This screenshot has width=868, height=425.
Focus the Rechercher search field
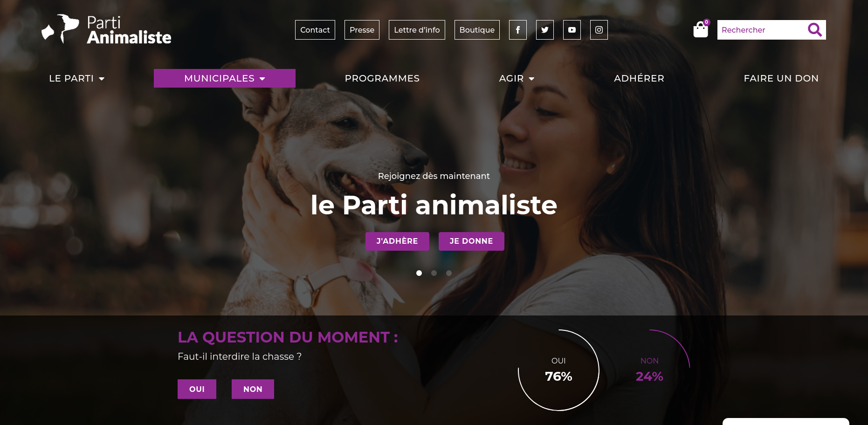(x=762, y=30)
